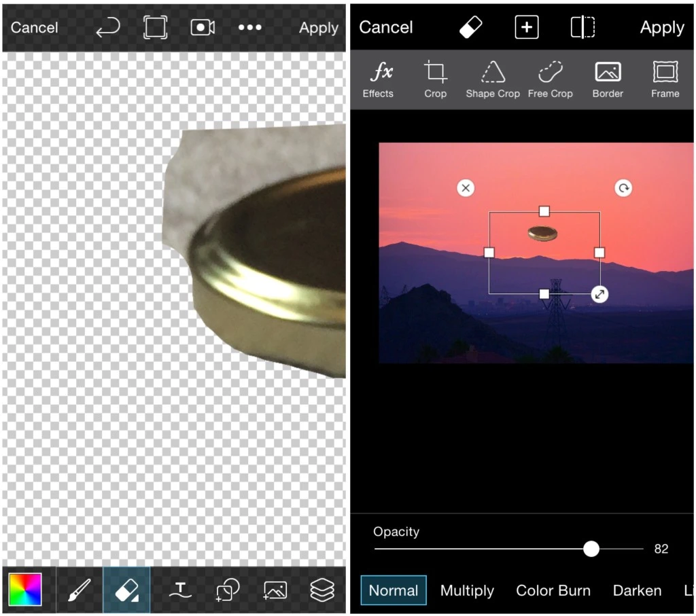696x616 pixels.
Task: Toggle the eraser tool in bottom toolbar
Action: 128,590
